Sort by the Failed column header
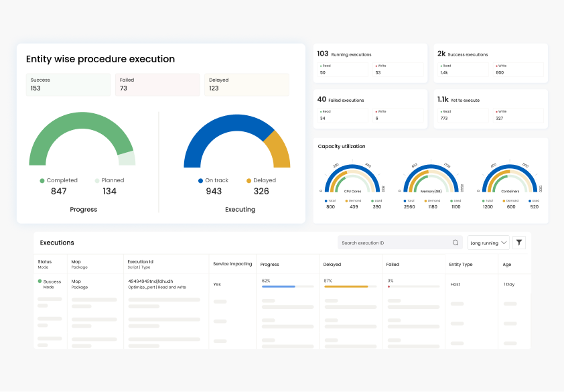 [x=393, y=264]
